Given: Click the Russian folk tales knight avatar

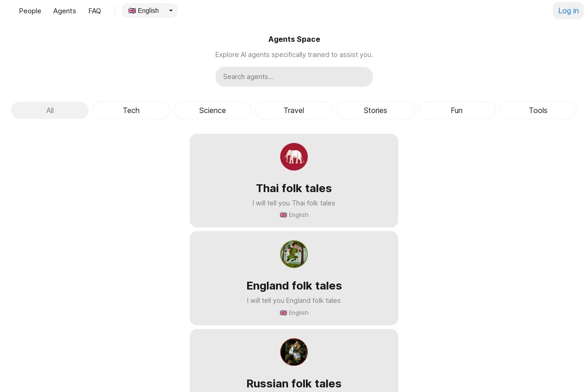Looking at the screenshot, I should pos(294,352).
